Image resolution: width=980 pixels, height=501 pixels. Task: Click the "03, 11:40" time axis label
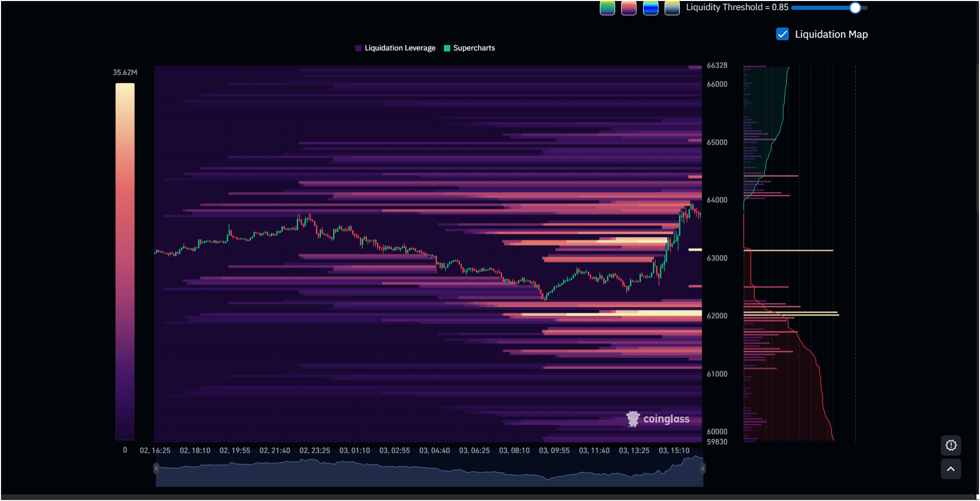point(594,451)
